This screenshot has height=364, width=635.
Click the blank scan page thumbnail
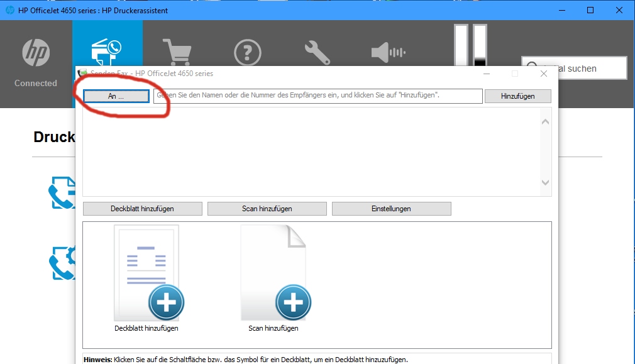pyautogui.click(x=275, y=273)
